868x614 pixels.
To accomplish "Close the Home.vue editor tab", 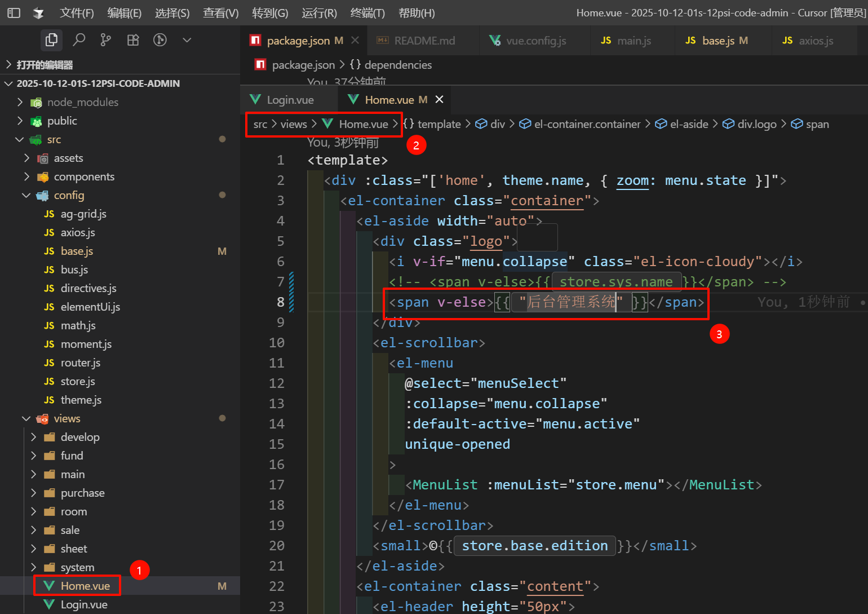I will point(440,99).
